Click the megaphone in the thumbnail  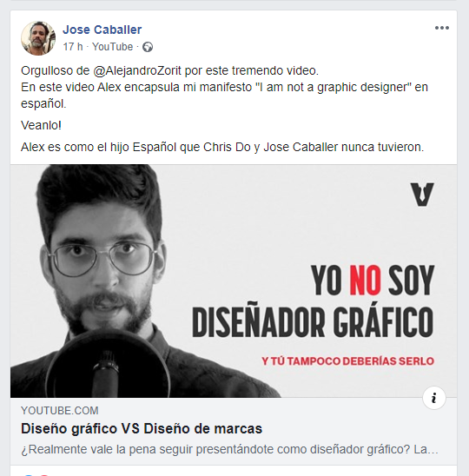(108, 364)
